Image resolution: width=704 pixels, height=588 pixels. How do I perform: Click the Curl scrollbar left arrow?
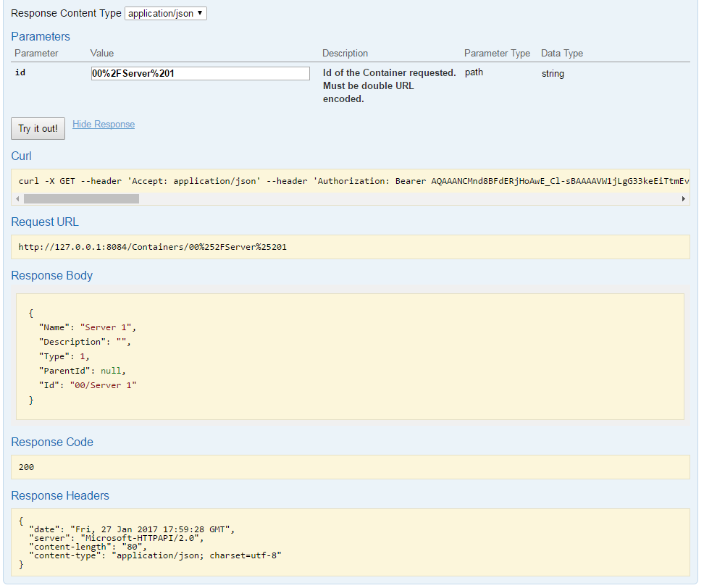tap(17, 198)
